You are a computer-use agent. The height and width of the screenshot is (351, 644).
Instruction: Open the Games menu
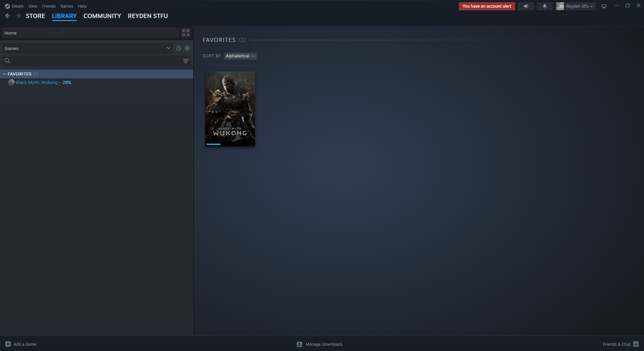(x=66, y=6)
